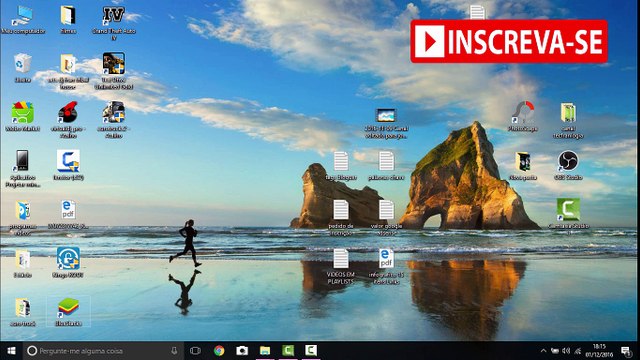The image size is (640, 360).
Task: Open File Explorer from the taskbar
Action: pyautogui.click(x=265, y=351)
